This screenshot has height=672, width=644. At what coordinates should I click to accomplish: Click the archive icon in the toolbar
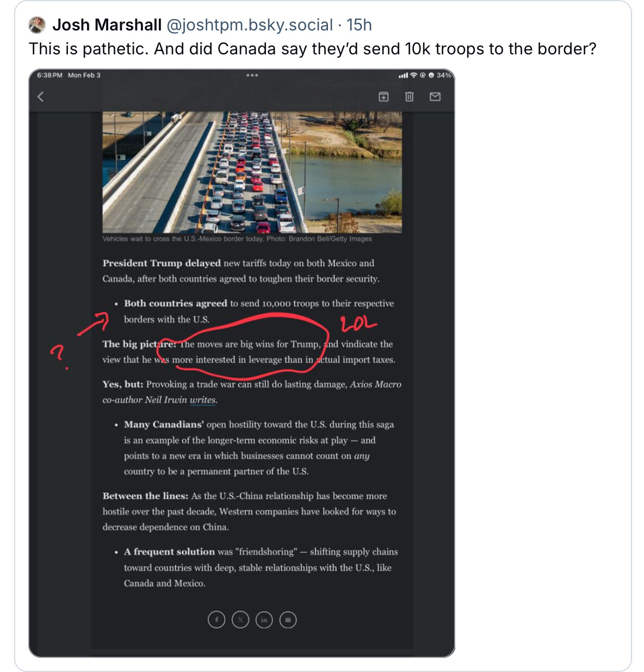click(383, 97)
